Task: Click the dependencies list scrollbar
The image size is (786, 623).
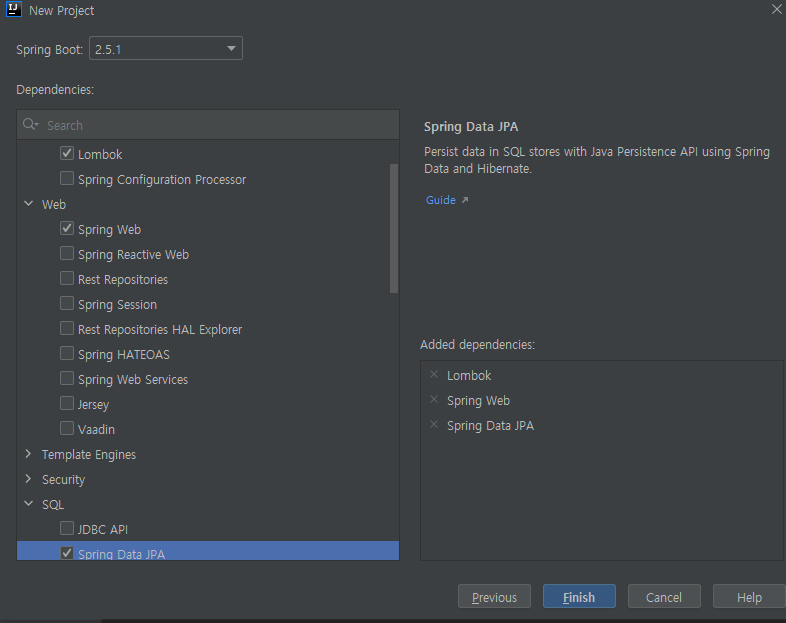Action: (394, 228)
